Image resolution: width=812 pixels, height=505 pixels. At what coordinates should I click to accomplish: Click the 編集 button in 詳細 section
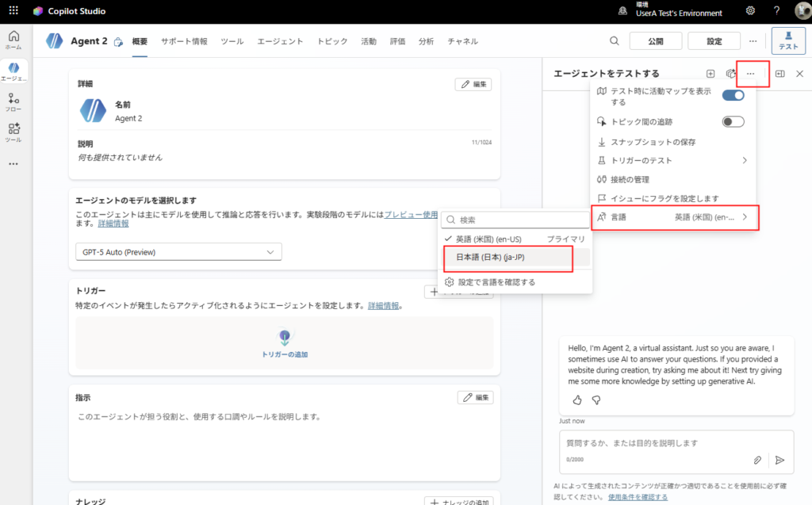tap(473, 84)
